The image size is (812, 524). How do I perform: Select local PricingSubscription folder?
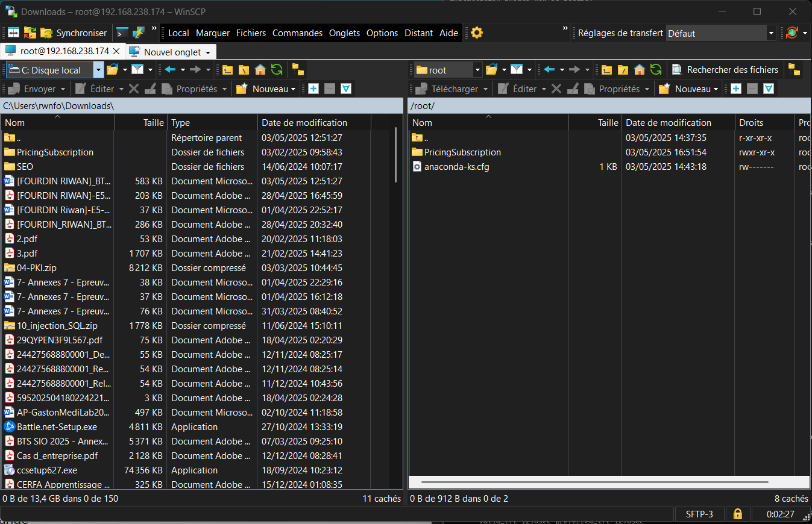[55, 152]
